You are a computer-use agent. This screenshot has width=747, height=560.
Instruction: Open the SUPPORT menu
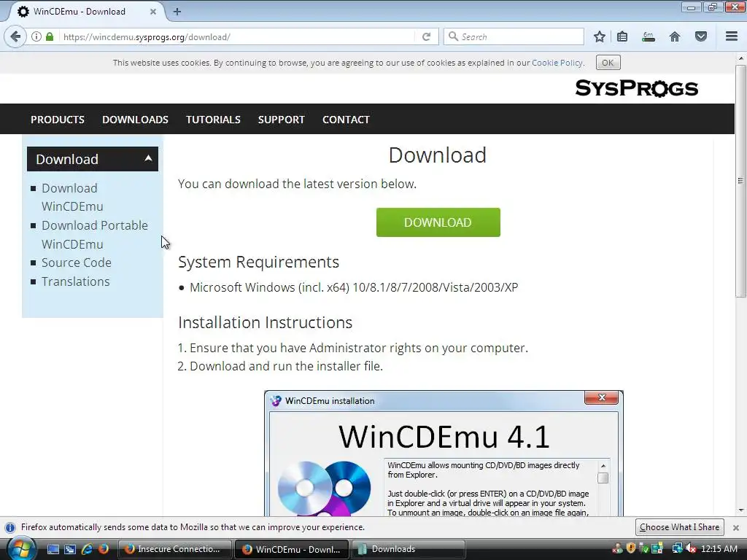point(281,120)
